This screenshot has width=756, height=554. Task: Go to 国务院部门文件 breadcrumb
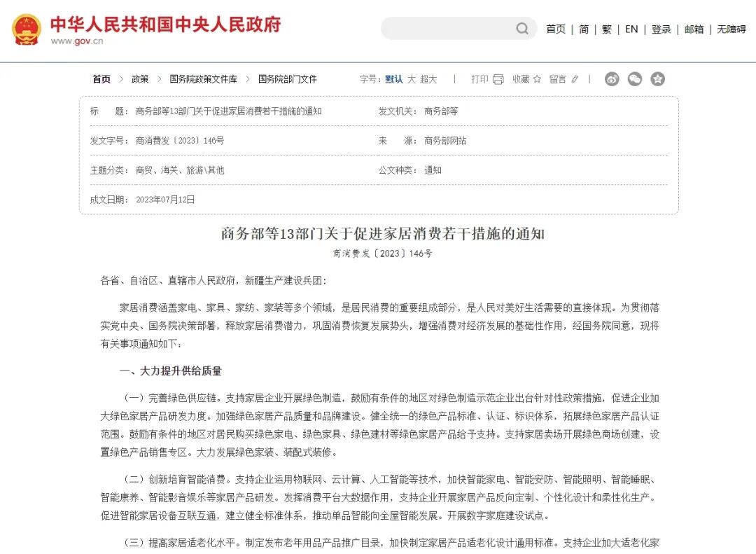288,79
